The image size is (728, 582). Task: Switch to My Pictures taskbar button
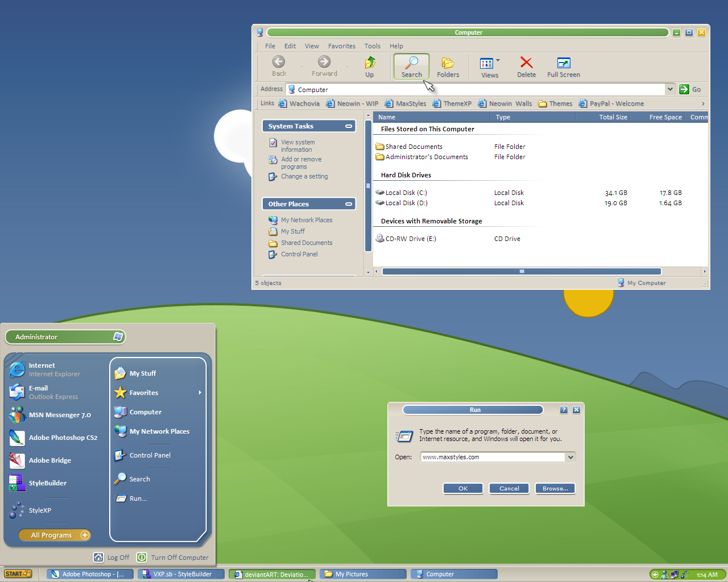coord(363,574)
